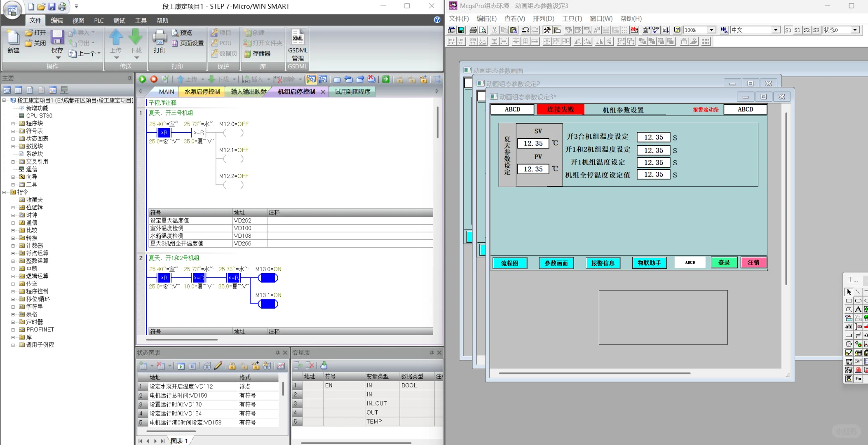868x445 pixels.
Task: Click the red Stop PLC icon
Action: tap(154, 79)
